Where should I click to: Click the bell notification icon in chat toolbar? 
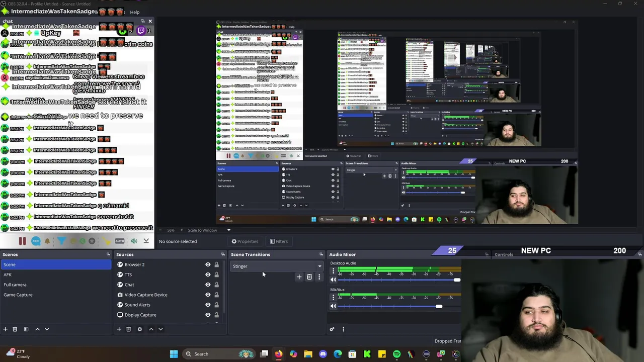(x=47, y=241)
